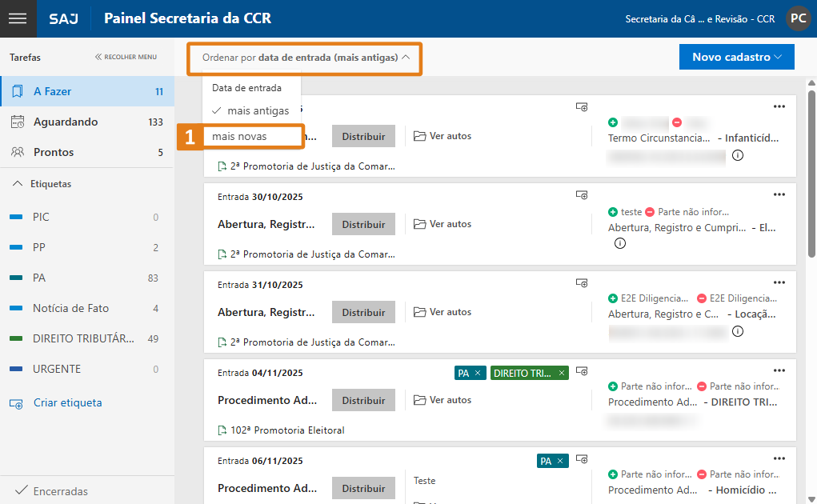Remove the PA tag on 04/11/2025 entry

point(478,373)
